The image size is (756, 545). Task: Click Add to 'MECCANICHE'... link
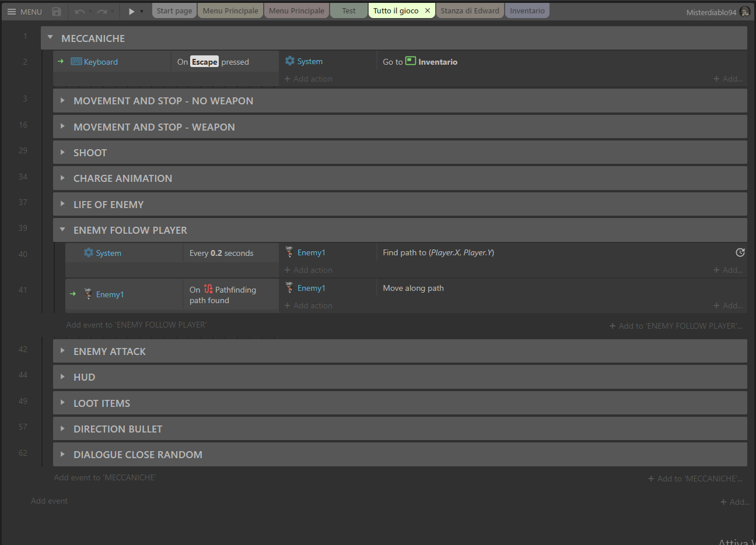pyautogui.click(x=695, y=479)
